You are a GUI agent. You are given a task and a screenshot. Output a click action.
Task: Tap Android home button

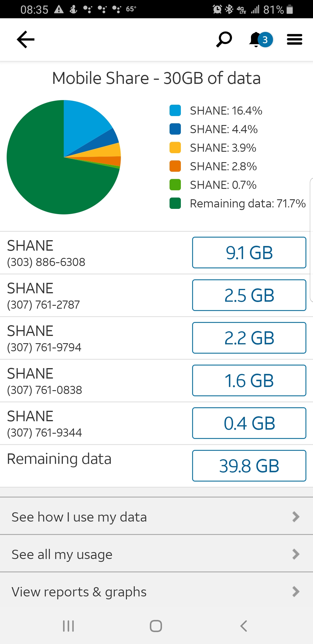156,626
